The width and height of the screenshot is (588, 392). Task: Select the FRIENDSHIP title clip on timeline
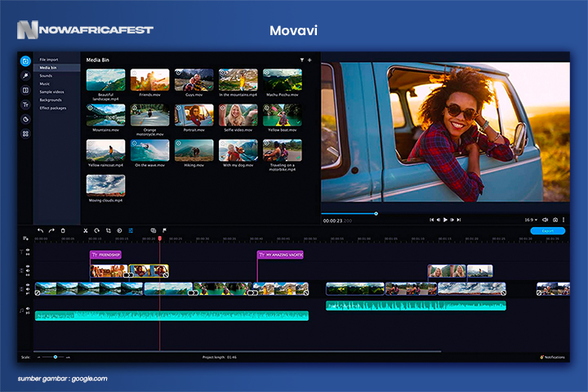[x=105, y=255]
